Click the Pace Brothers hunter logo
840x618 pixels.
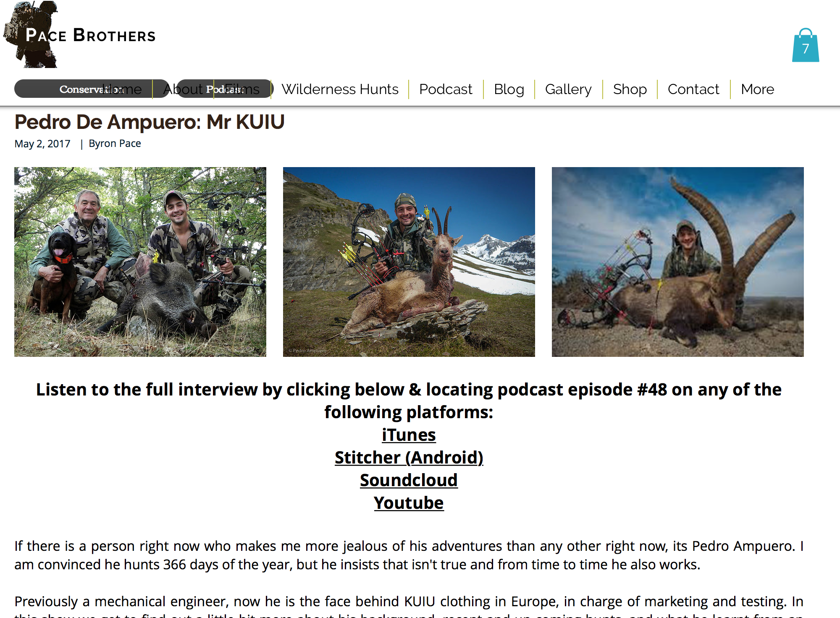pos(80,34)
